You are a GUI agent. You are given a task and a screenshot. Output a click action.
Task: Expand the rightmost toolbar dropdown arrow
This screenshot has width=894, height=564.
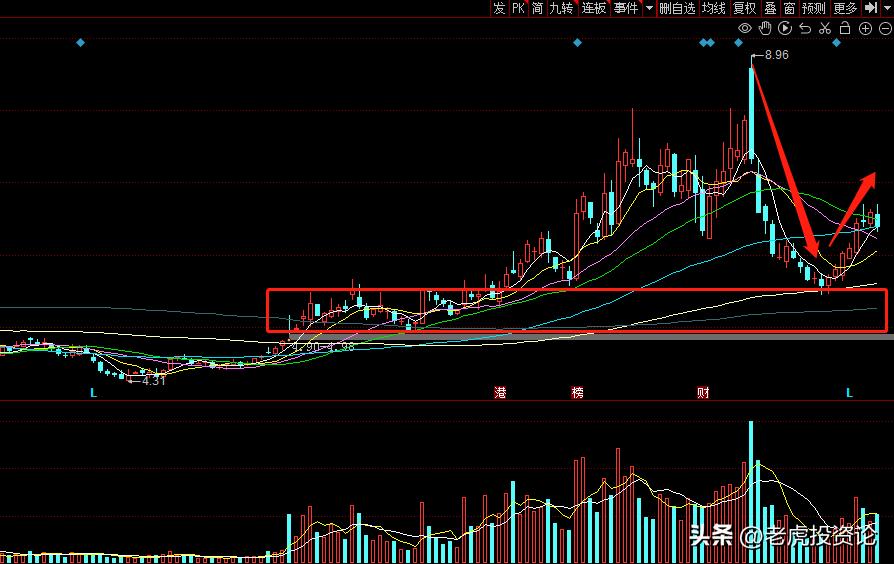(887, 8)
